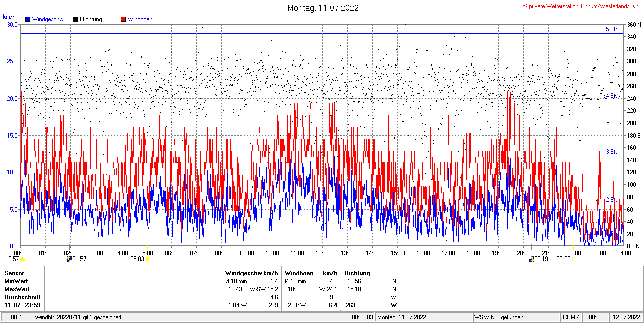Click the 10:43 max wind time
644x323 pixels.
[235, 289]
